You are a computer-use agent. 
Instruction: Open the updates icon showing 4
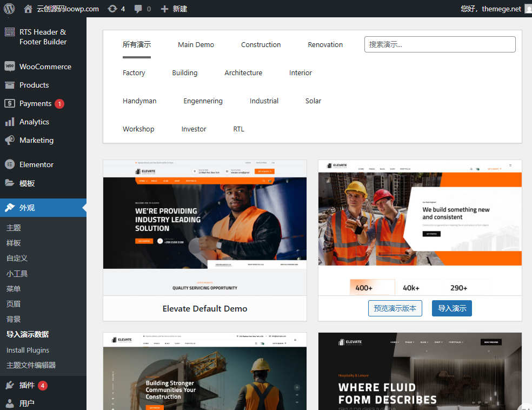[112, 9]
